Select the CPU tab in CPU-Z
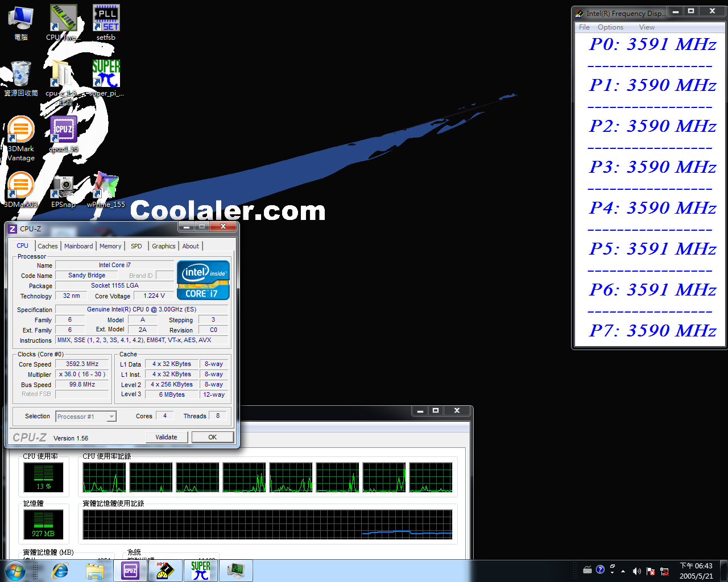728x582 pixels. point(23,246)
